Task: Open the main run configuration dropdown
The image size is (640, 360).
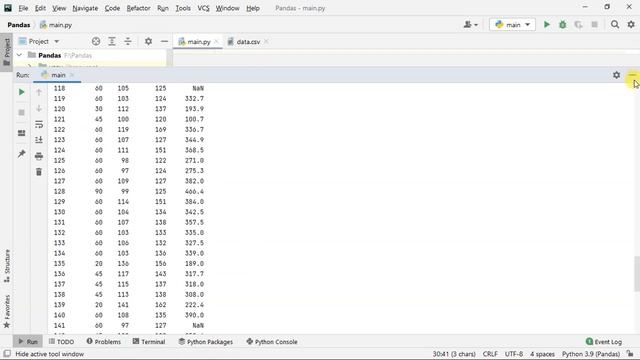Action: click(512, 24)
